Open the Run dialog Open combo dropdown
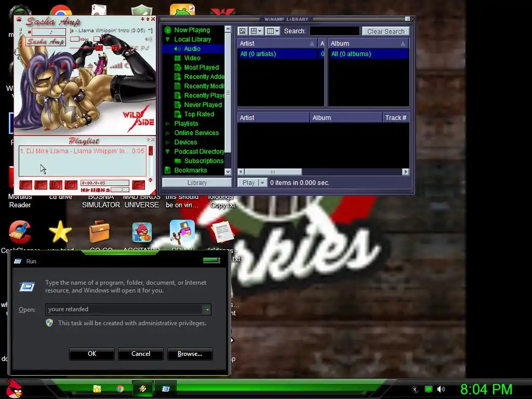532x399 pixels. [207, 310]
